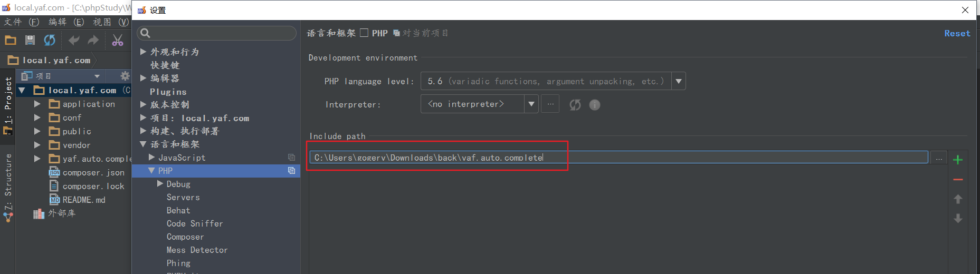Screen dimensions: 980x274
Task: Click the move path down arrow
Action: pyautogui.click(x=958, y=218)
